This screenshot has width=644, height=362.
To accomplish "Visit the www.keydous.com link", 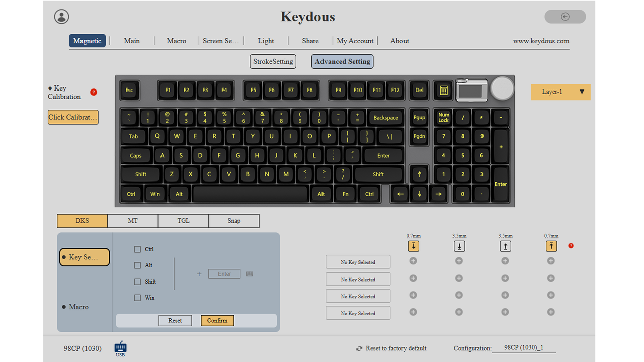I will point(541,41).
